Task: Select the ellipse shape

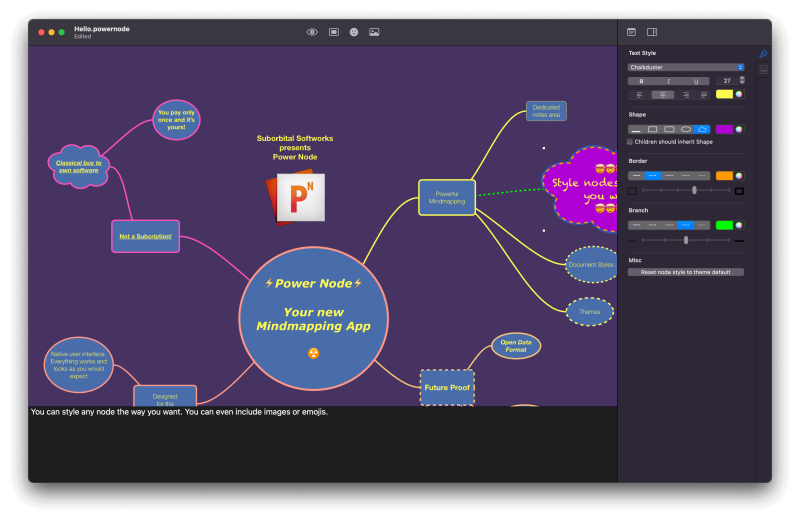Action: click(686, 130)
